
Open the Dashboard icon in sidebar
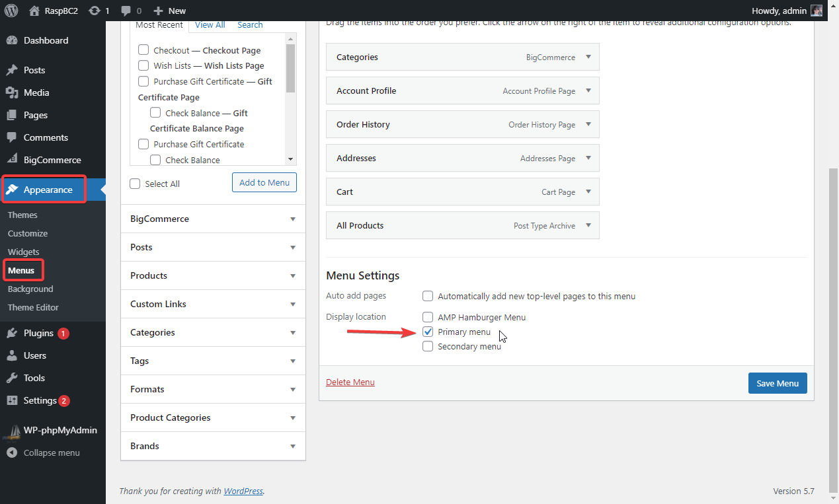[x=12, y=40]
